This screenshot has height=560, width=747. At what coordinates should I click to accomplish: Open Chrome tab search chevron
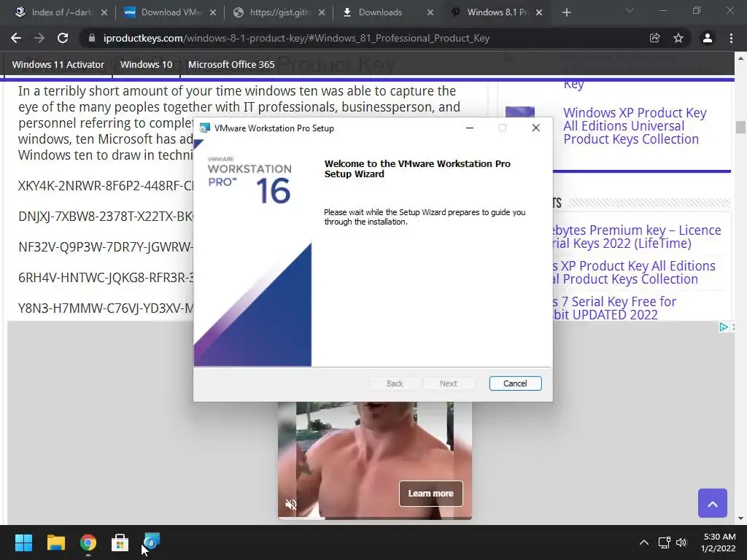(x=630, y=10)
